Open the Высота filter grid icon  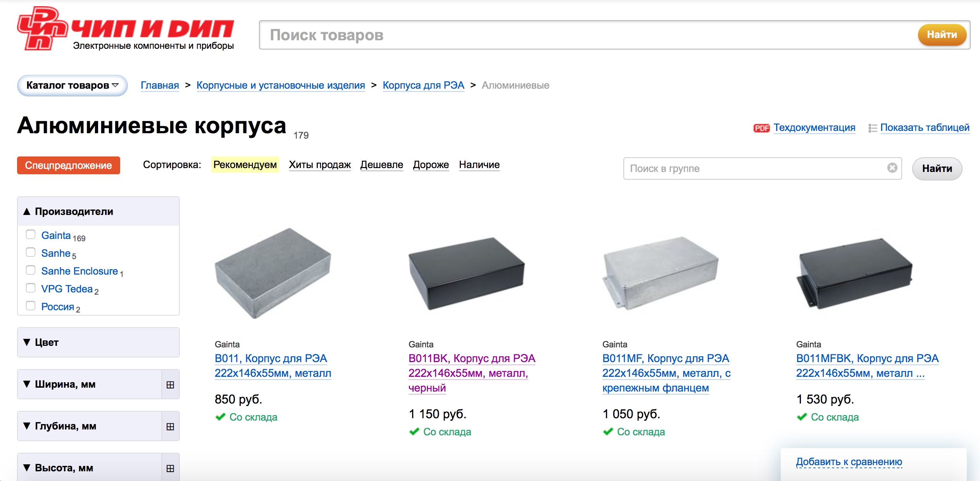[x=170, y=468]
